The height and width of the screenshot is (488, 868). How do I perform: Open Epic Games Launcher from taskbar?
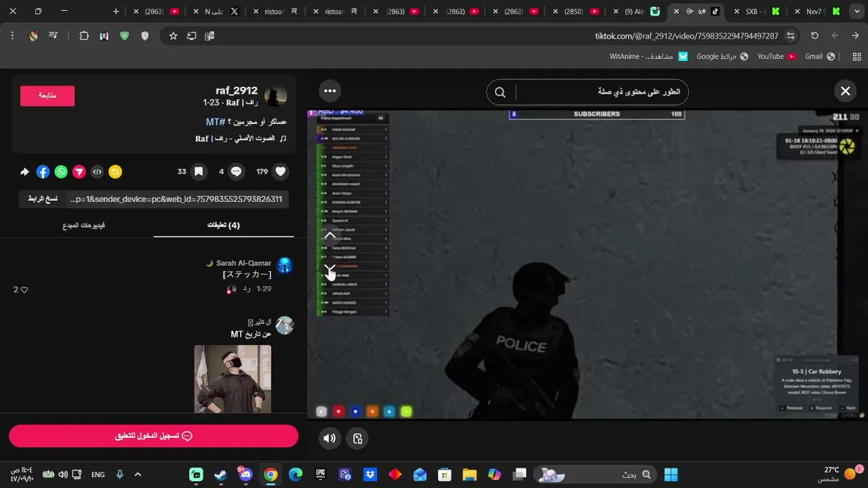(320, 474)
